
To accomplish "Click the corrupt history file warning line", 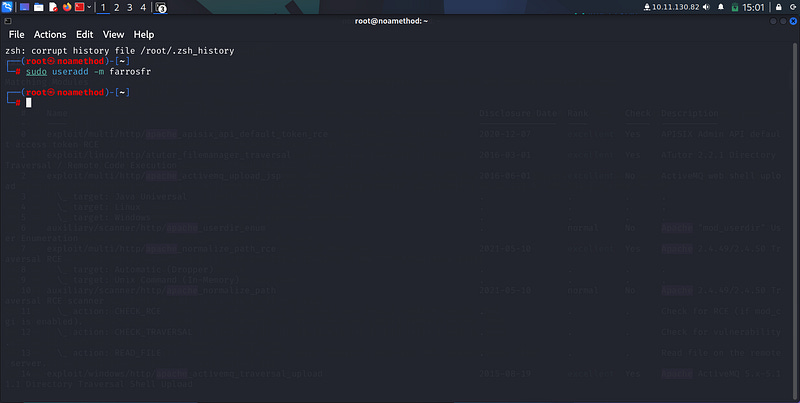I will coord(119,51).
